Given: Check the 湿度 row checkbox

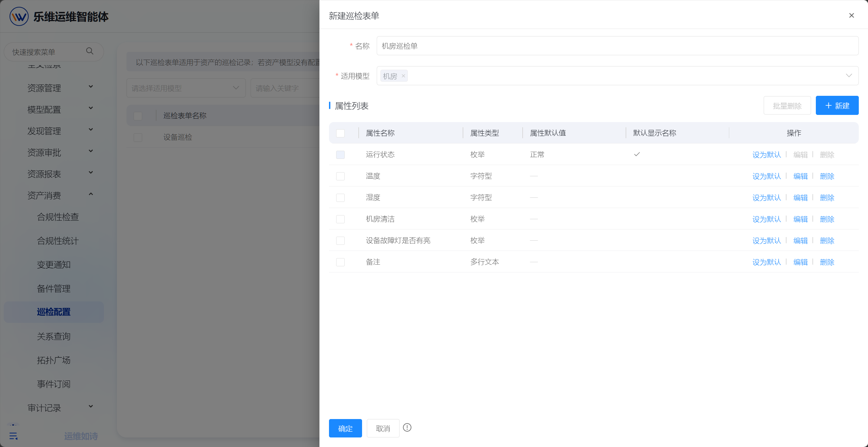Looking at the screenshot, I should pyautogui.click(x=340, y=197).
